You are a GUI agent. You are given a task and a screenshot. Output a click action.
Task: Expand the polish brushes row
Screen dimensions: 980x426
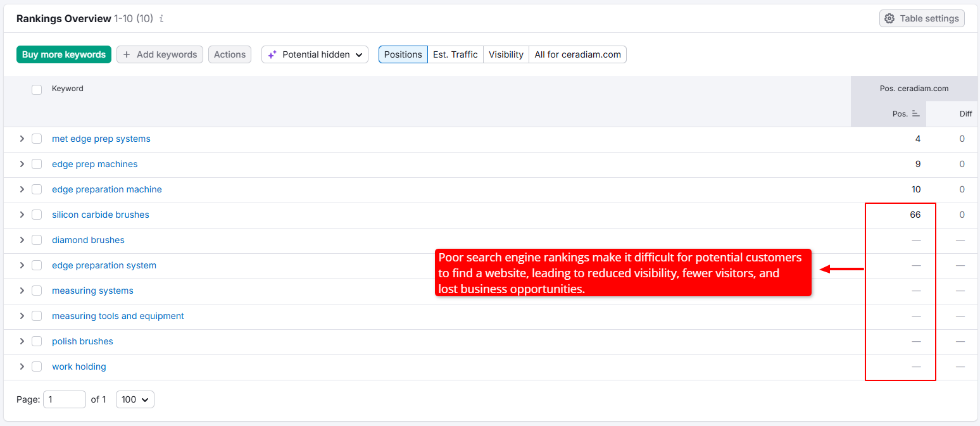click(22, 341)
